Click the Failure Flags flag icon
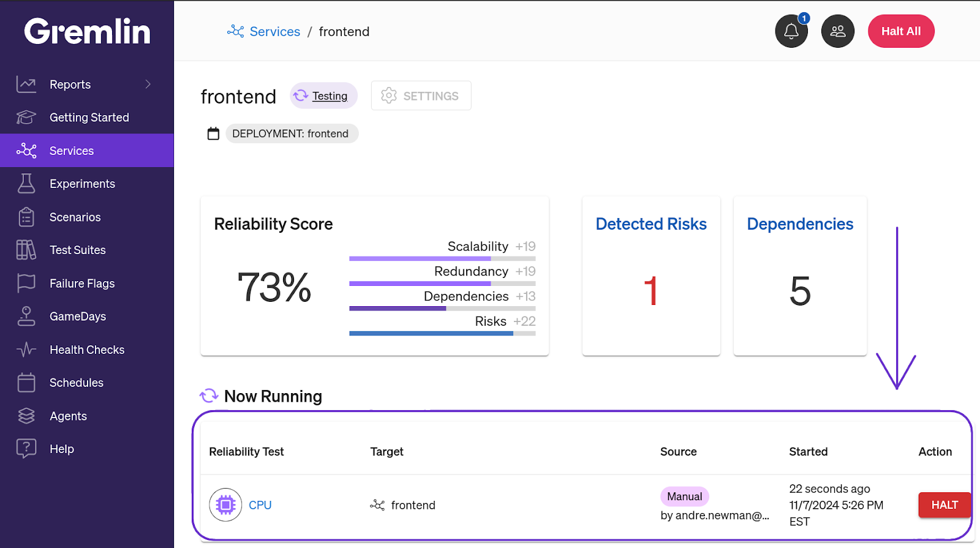The image size is (980, 548). (x=26, y=283)
